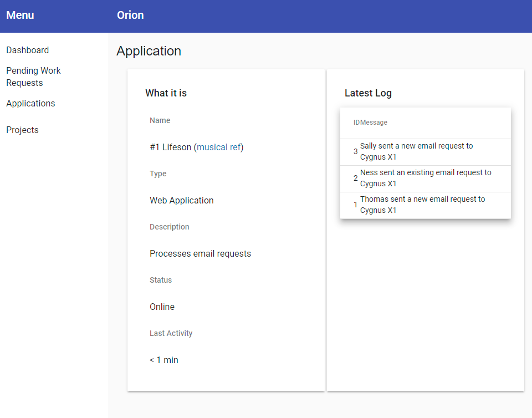This screenshot has width=532, height=418.
Task: Select Applications from the sidebar menu
Action: click(30, 103)
